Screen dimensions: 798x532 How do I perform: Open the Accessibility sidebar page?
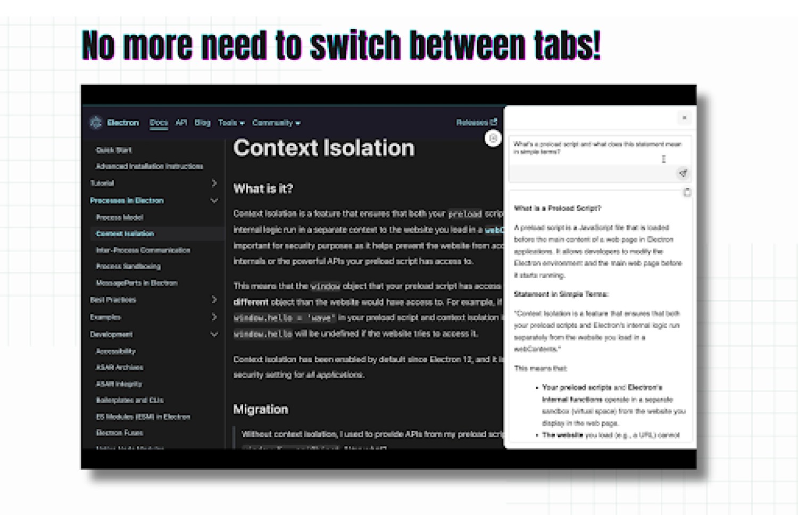tap(115, 351)
